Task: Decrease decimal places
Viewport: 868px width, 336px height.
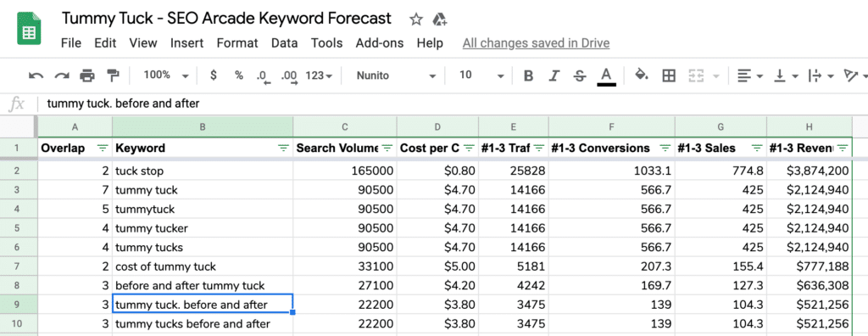Action: [x=263, y=76]
